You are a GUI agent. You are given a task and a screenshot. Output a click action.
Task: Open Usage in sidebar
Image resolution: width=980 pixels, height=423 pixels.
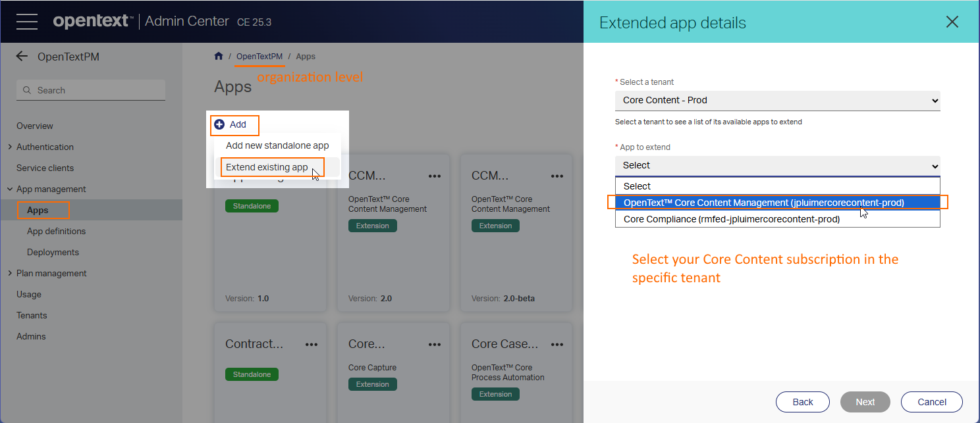pyautogui.click(x=29, y=294)
